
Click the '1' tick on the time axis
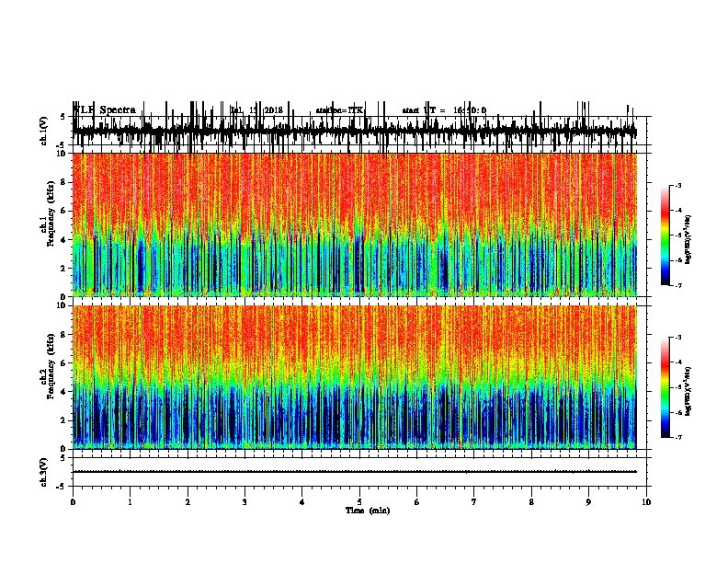pyautogui.click(x=130, y=502)
